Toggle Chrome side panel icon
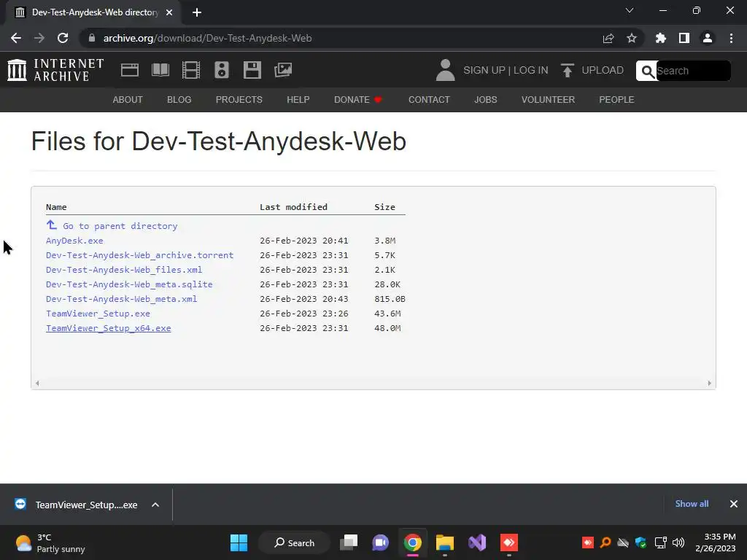 (x=684, y=38)
